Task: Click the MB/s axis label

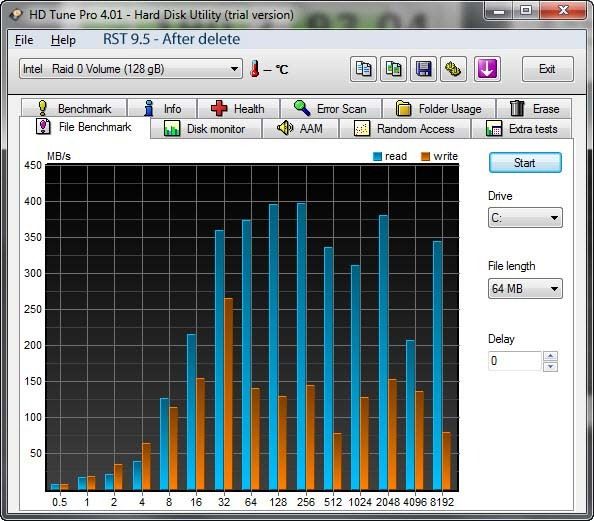Action: click(x=59, y=156)
